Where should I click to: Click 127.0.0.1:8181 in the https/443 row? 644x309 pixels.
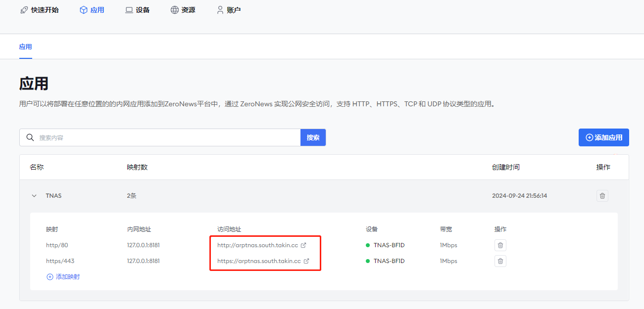(x=144, y=261)
